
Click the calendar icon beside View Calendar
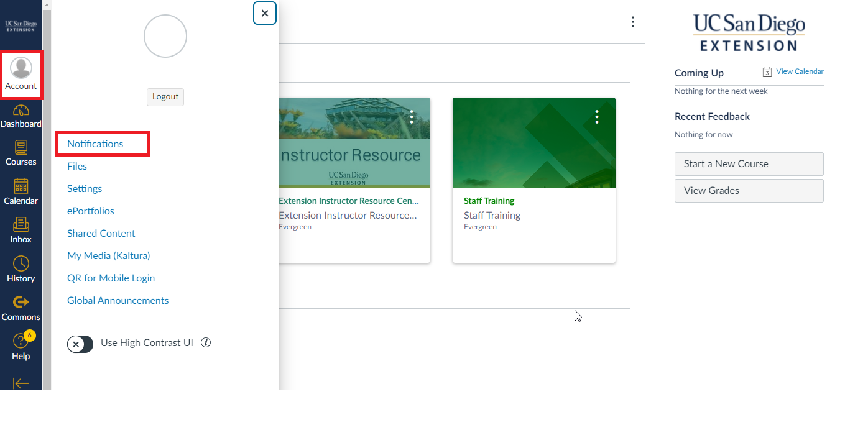click(767, 72)
